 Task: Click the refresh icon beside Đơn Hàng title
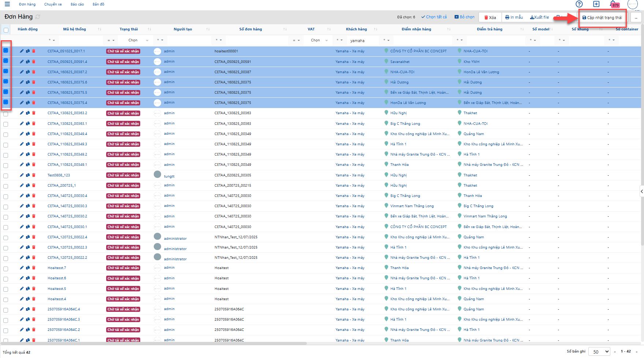click(38, 17)
